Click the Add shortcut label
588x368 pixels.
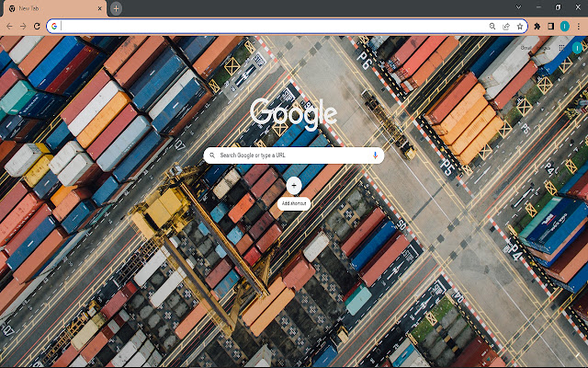click(x=294, y=203)
